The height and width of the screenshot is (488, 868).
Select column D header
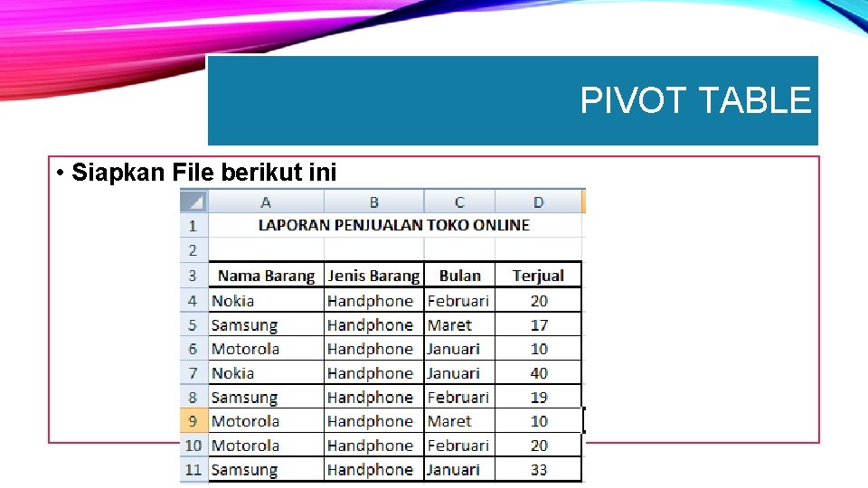pos(538,202)
